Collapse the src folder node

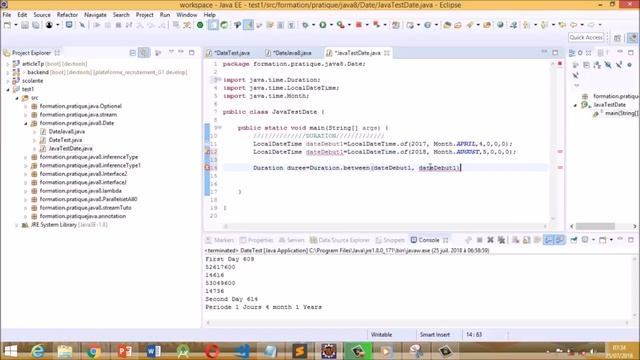[x=17, y=98]
